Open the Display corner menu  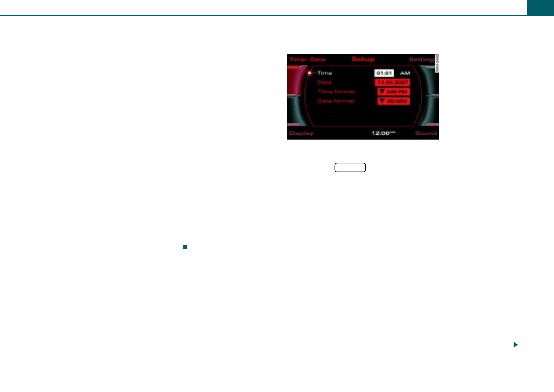point(301,133)
